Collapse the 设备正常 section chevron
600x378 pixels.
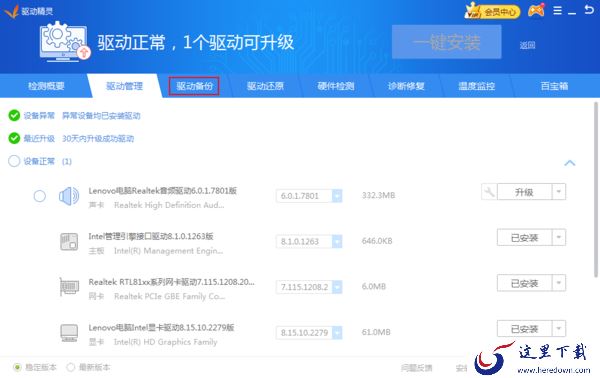click(570, 163)
